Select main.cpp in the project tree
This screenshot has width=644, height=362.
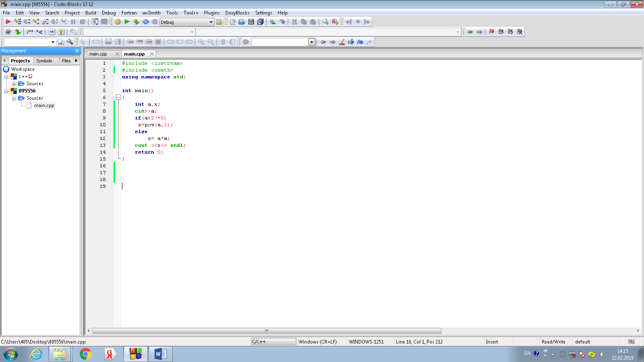coord(44,105)
